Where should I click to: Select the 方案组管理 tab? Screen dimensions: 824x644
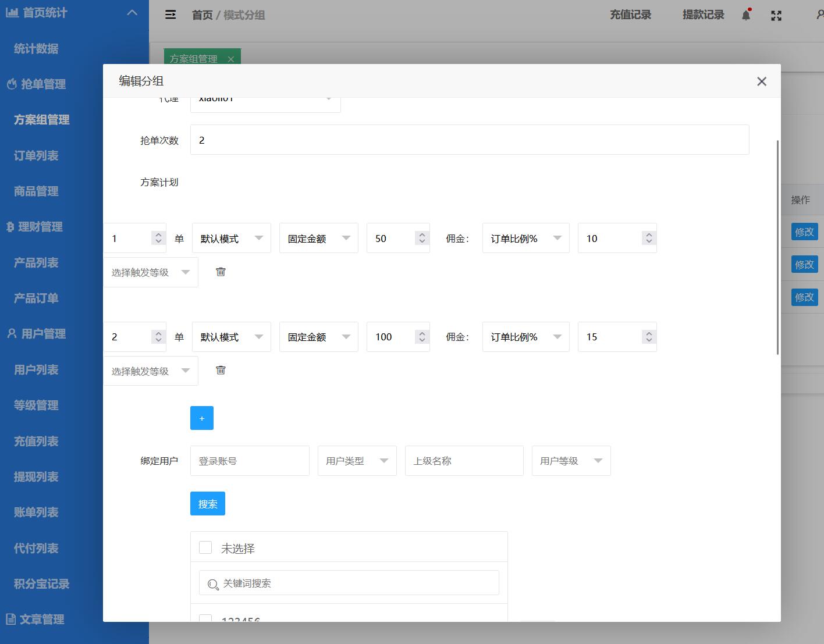(x=194, y=59)
